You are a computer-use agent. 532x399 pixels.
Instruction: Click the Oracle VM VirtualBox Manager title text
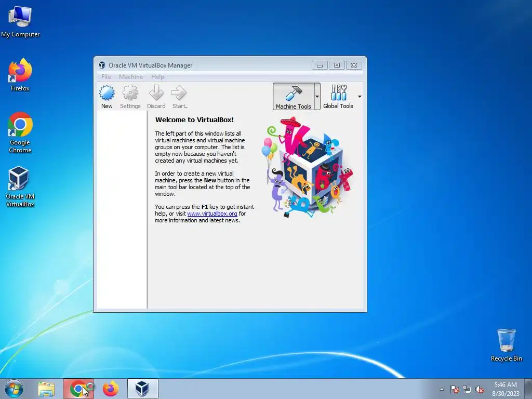point(150,65)
